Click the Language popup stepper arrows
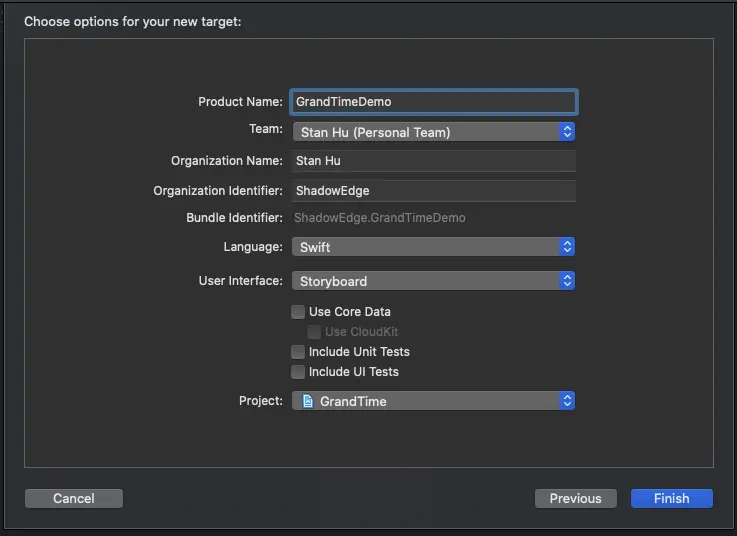Image resolution: width=737 pixels, height=536 pixels. (x=567, y=247)
